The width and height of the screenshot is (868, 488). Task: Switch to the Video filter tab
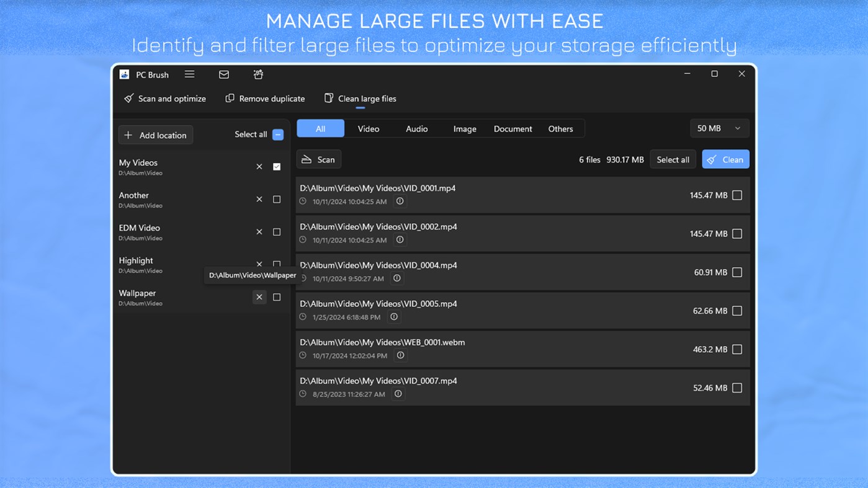point(368,128)
